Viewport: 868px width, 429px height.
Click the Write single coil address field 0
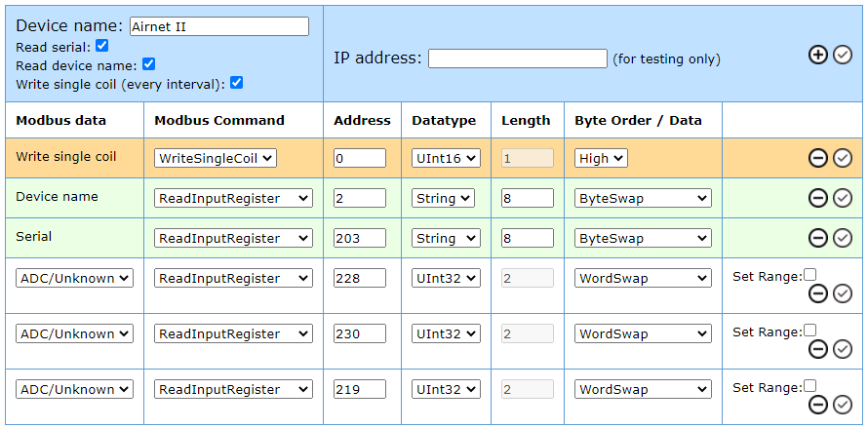360,158
